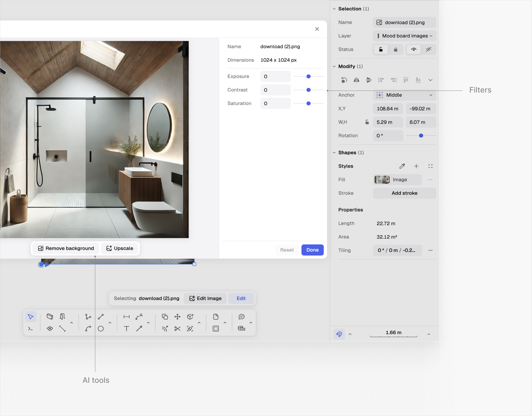Open the Anchor Middle dropdown
Screen dimensions: 532x416
(x=405, y=95)
